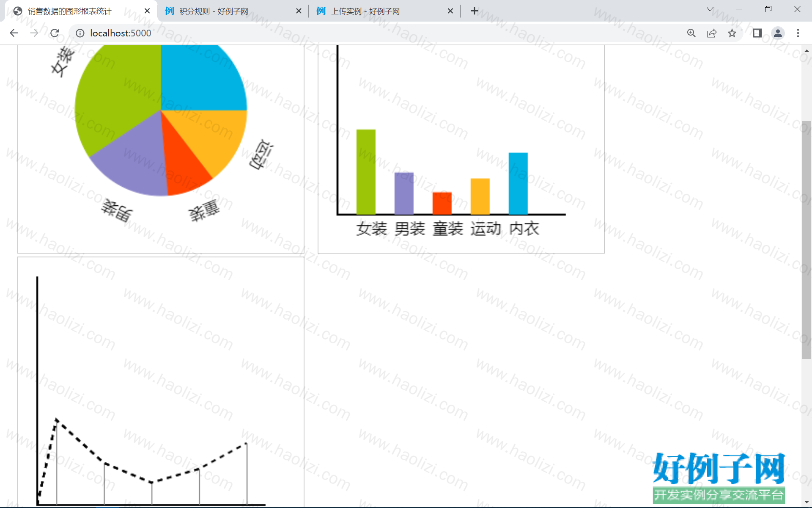Open Chrome's three-dot menu
Screen dimensions: 812x508
[798, 33]
